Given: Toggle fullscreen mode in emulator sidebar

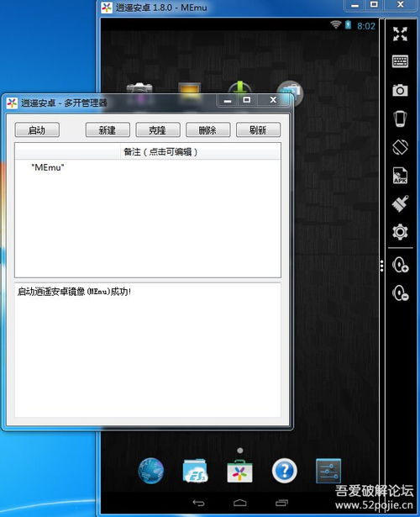Looking at the screenshot, I should click(x=400, y=34).
